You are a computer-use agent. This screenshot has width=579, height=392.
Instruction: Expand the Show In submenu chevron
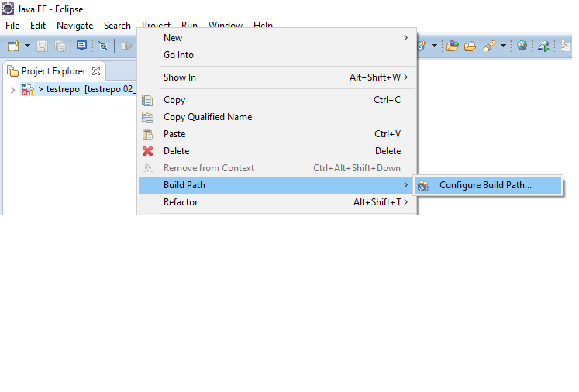point(406,77)
